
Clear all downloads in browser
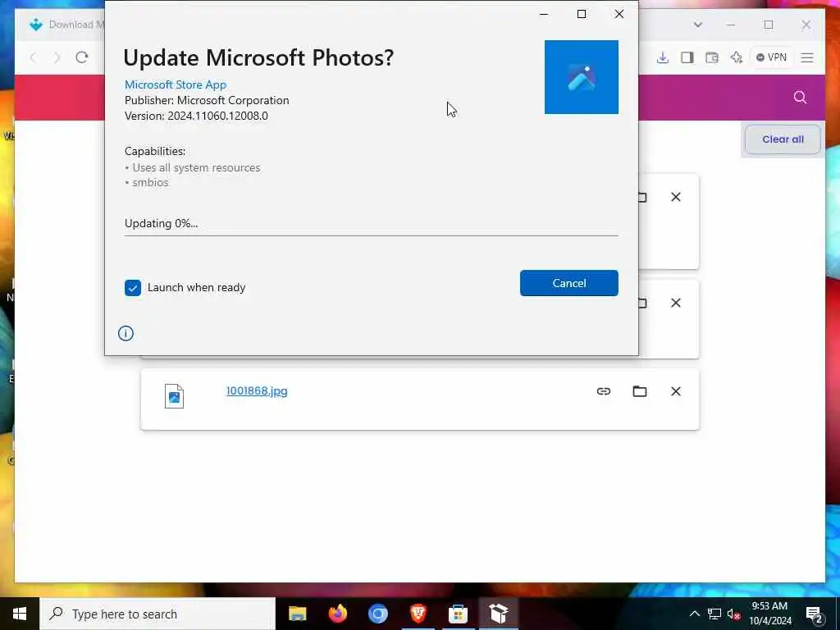[x=783, y=139]
